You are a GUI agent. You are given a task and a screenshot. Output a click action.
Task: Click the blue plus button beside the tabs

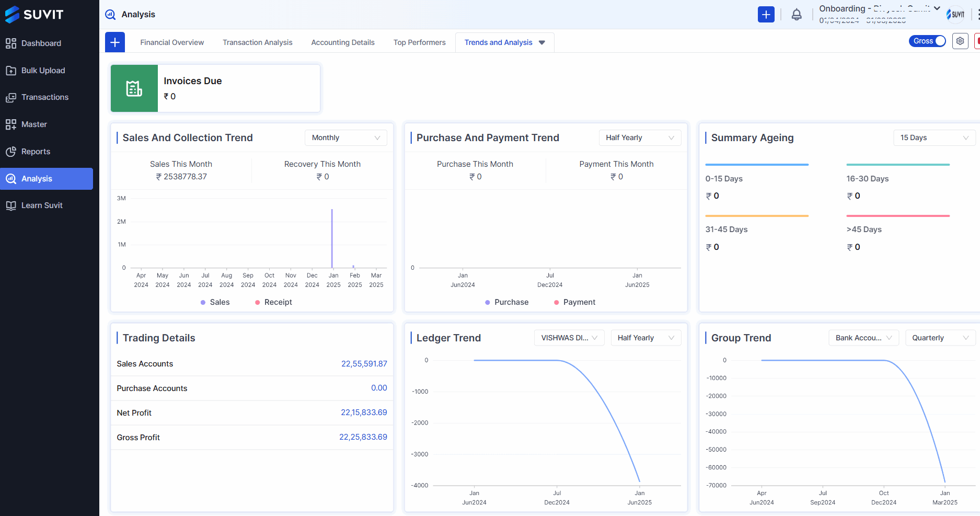(x=115, y=42)
